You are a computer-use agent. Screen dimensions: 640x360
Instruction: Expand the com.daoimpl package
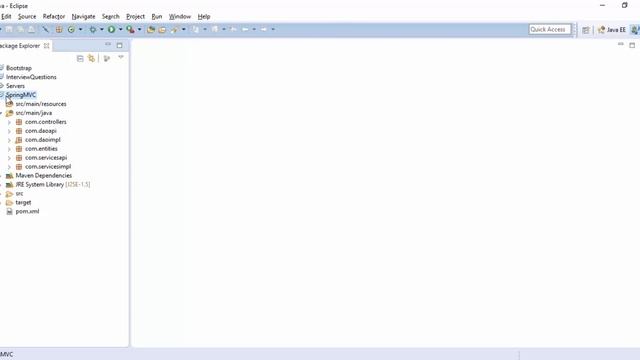(9, 140)
